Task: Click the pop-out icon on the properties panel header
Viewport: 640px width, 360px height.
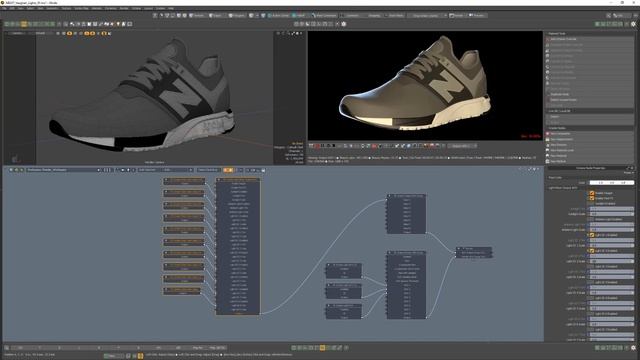Action: coord(630,168)
